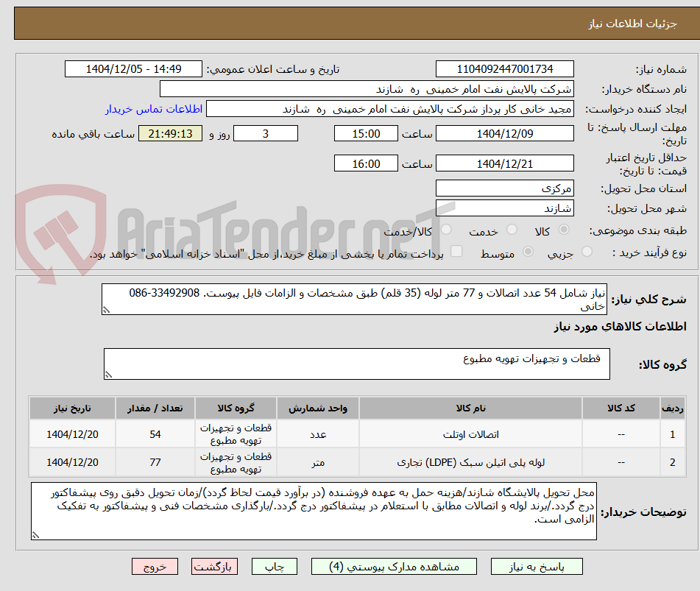This screenshot has height=591, width=700.
Task: Click the quantity cell showing 54
Action: point(155,434)
